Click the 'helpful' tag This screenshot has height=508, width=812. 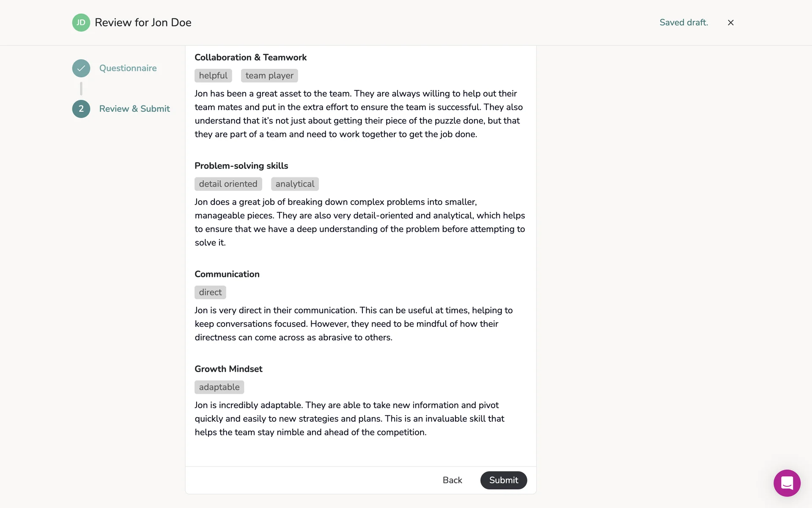coord(213,76)
